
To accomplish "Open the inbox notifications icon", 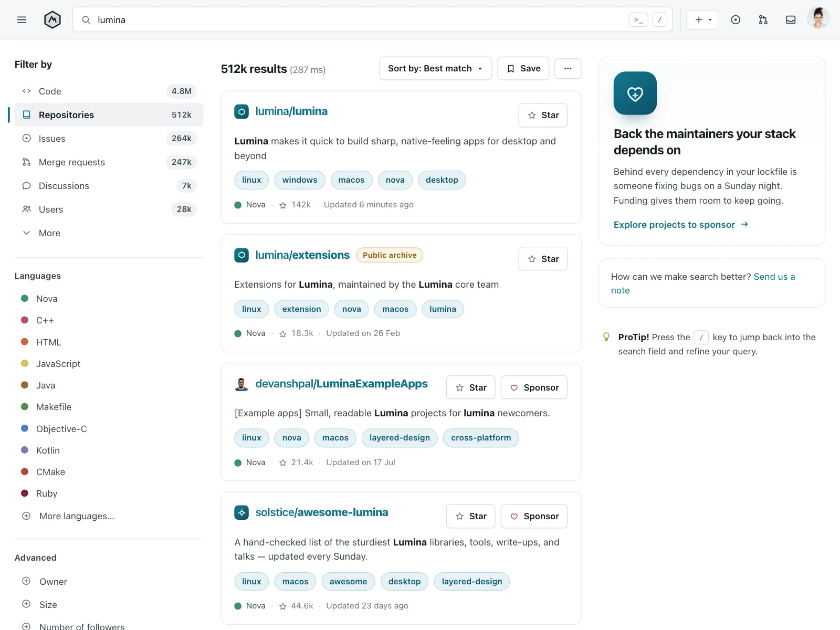I will (x=791, y=20).
